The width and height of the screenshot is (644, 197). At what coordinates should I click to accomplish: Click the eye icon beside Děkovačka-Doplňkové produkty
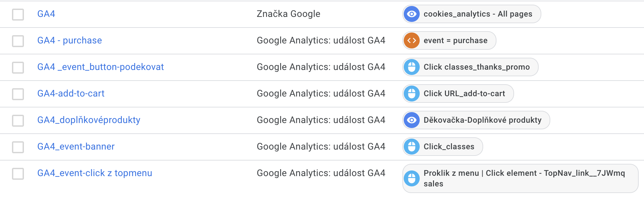coord(412,120)
